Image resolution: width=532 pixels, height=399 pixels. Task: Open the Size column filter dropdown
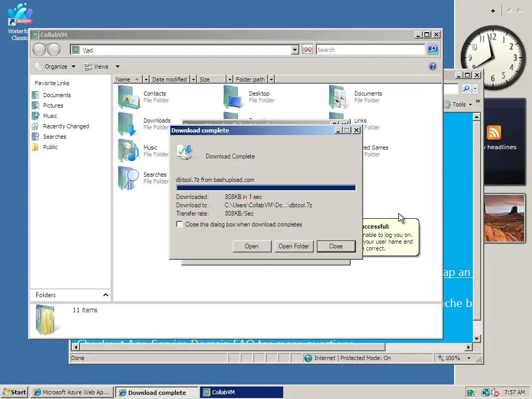pos(230,79)
